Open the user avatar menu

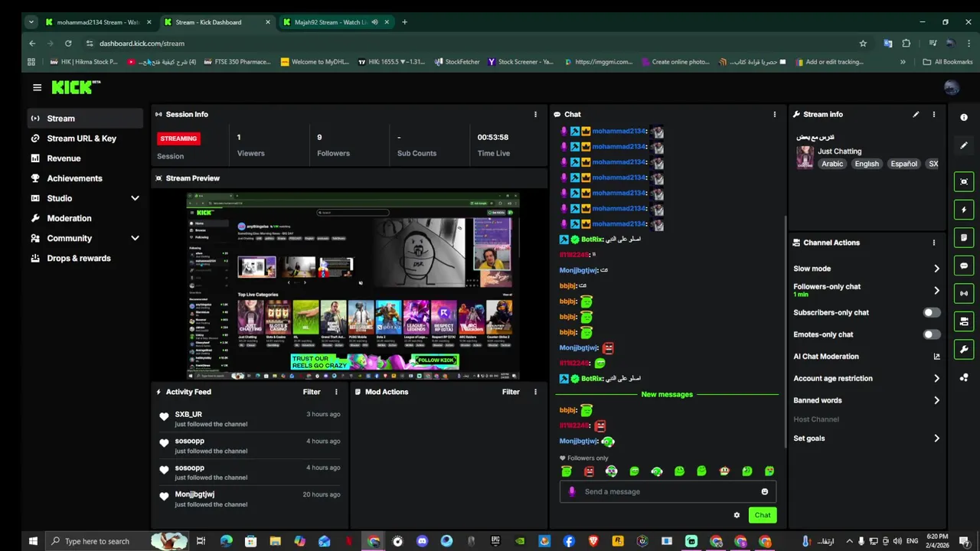tap(952, 87)
